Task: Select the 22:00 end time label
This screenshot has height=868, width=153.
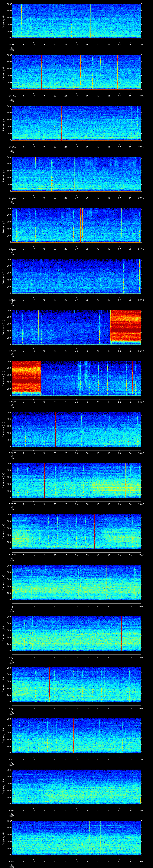Action: (141, 300)
